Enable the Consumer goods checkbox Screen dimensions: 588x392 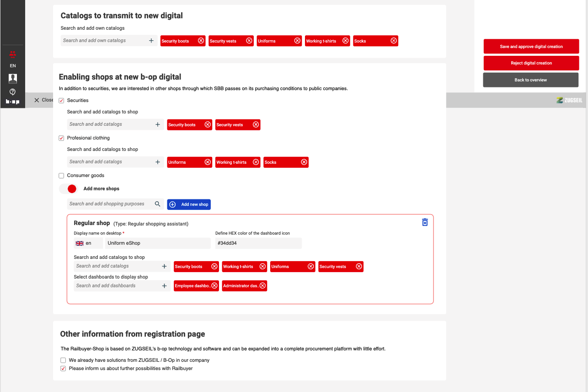point(62,176)
